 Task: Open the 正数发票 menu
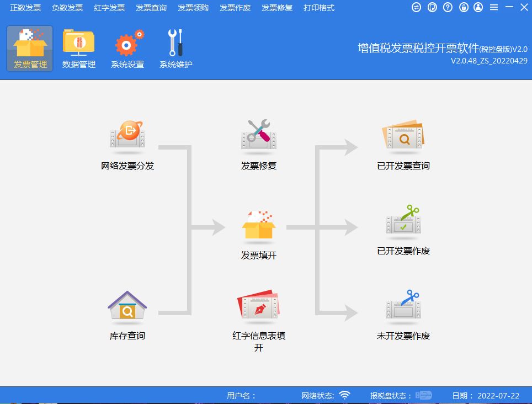pos(25,8)
